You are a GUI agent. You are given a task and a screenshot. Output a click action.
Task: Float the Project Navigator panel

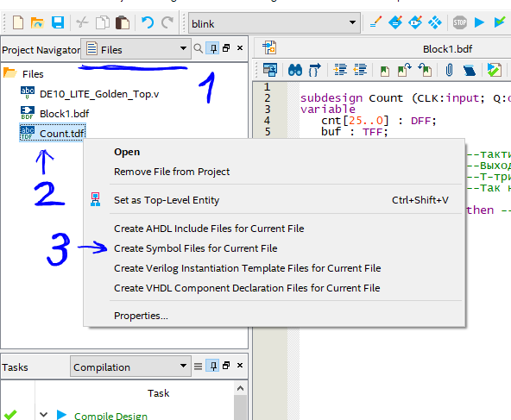pyautogui.click(x=226, y=48)
